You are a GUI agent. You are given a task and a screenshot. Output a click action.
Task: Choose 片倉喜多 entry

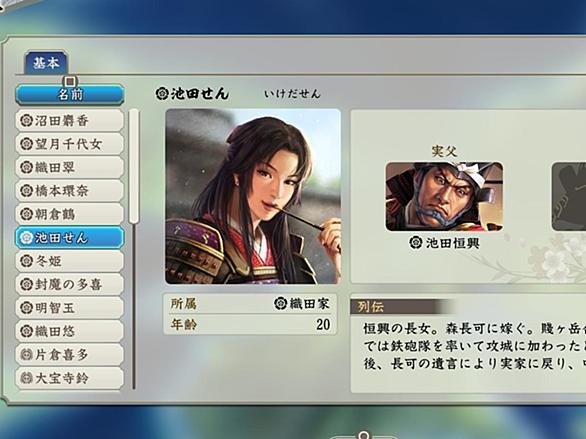70,355
